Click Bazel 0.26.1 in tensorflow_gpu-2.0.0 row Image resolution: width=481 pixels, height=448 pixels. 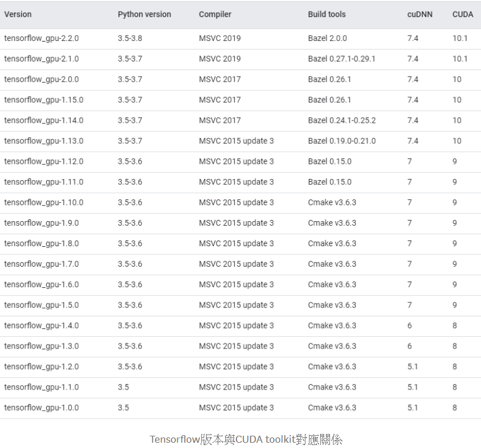[329, 80]
